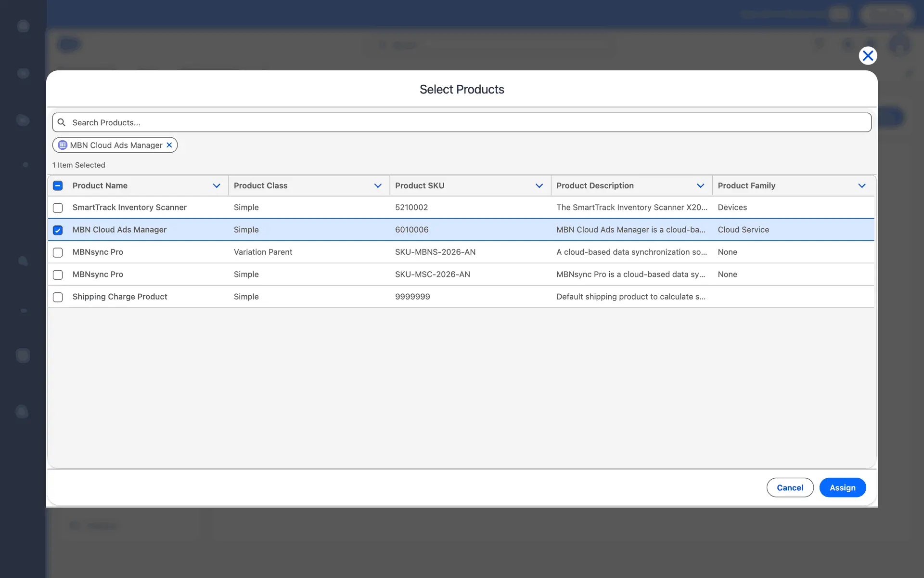Click product icon in selected pill
This screenshot has width=924, height=578.
pyautogui.click(x=63, y=145)
